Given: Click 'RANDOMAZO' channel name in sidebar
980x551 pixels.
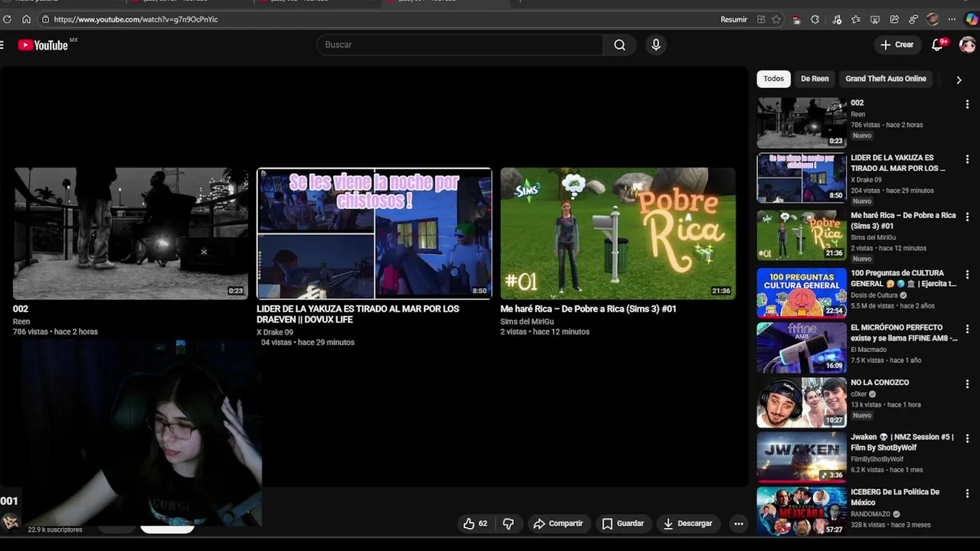Looking at the screenshot, I should pyautogui.click(x=871, y=514).
